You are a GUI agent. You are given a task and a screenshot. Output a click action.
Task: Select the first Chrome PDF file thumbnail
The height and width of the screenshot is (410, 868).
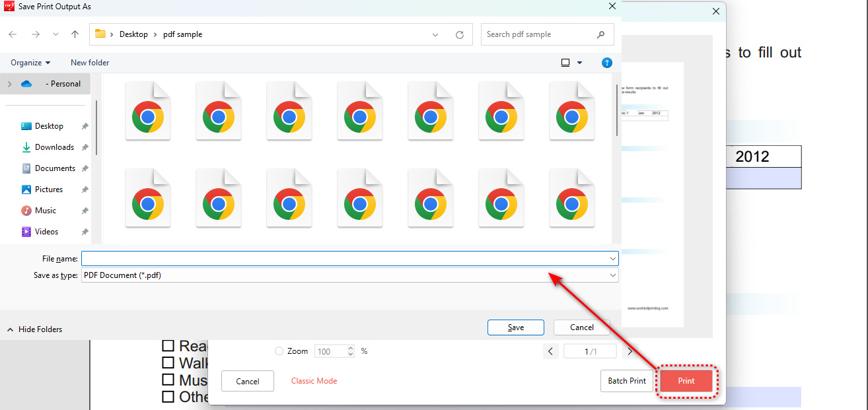148,111
